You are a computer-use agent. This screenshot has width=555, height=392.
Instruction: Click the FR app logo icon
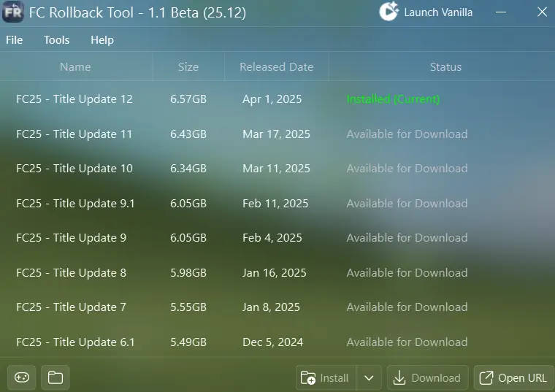(13, 12)
